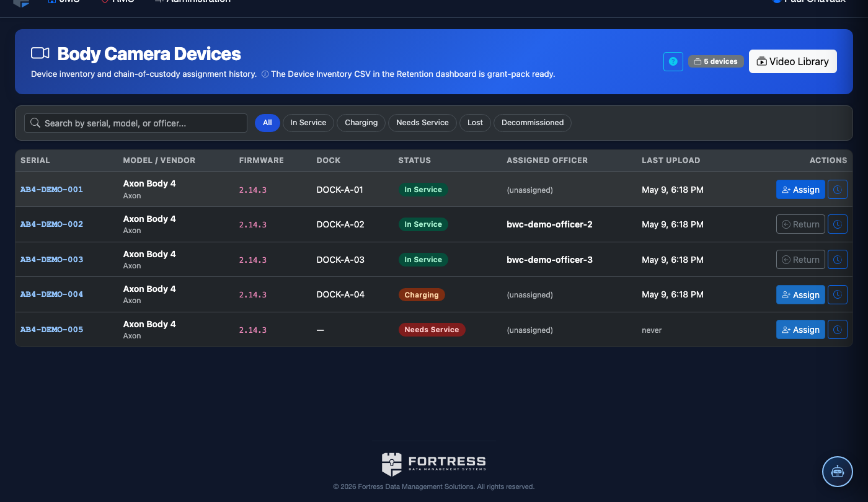Assign device AB4-DEMO-005 to an officer
Screen dimensions: 868x502
(800, 330)
